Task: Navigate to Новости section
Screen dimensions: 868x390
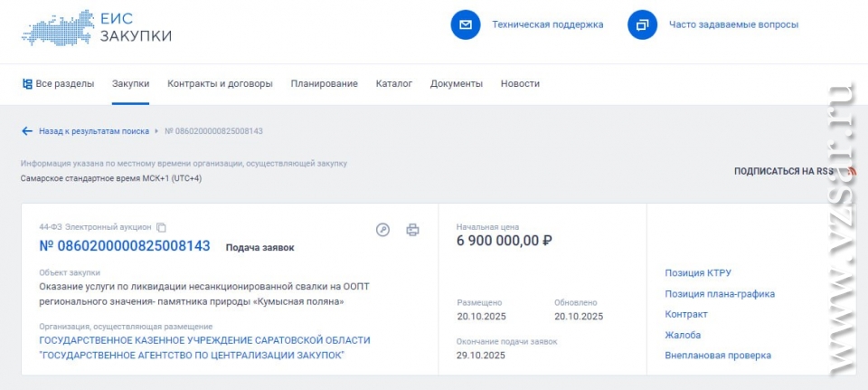Action: click(520, 84)
